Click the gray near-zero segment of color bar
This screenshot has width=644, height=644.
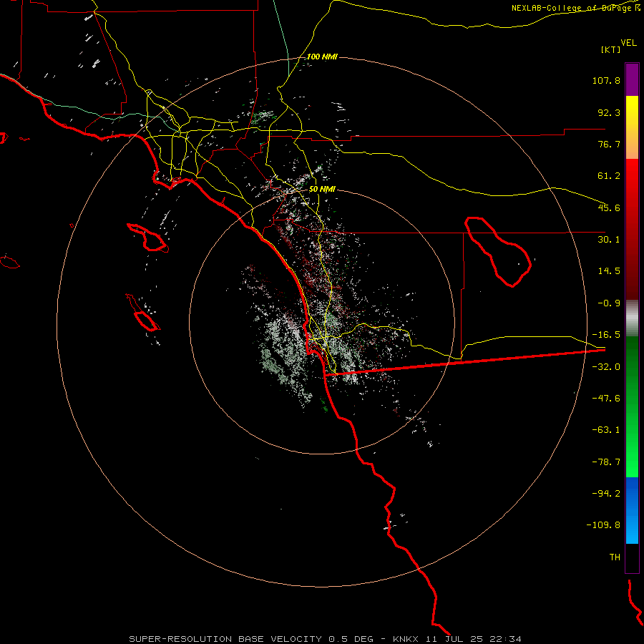(x=632, y=318)
